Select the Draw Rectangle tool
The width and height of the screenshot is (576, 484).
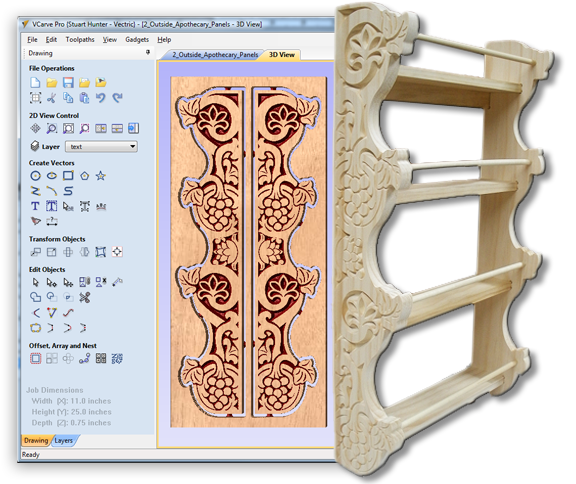(x=68, y=176)
